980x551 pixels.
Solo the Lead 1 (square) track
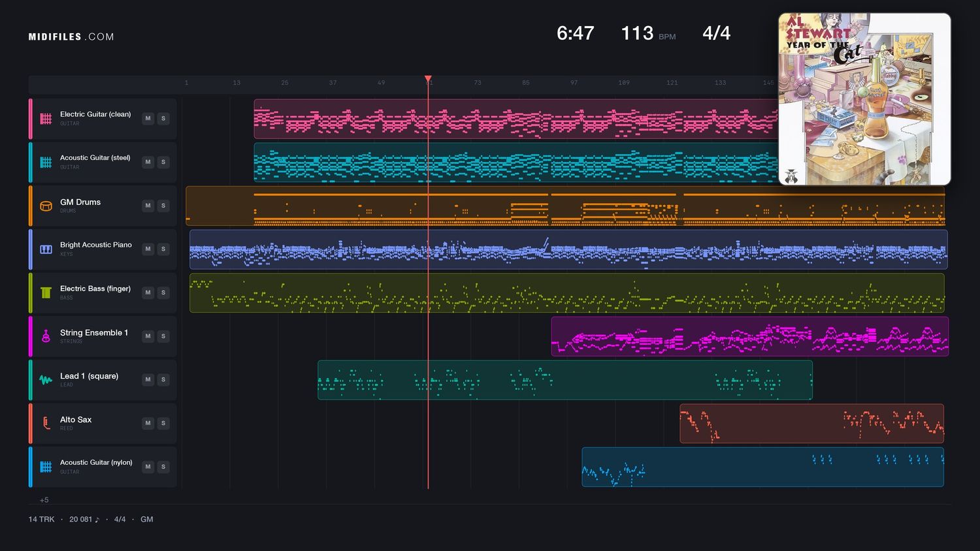pyautogui.click(x=163, y=380)
